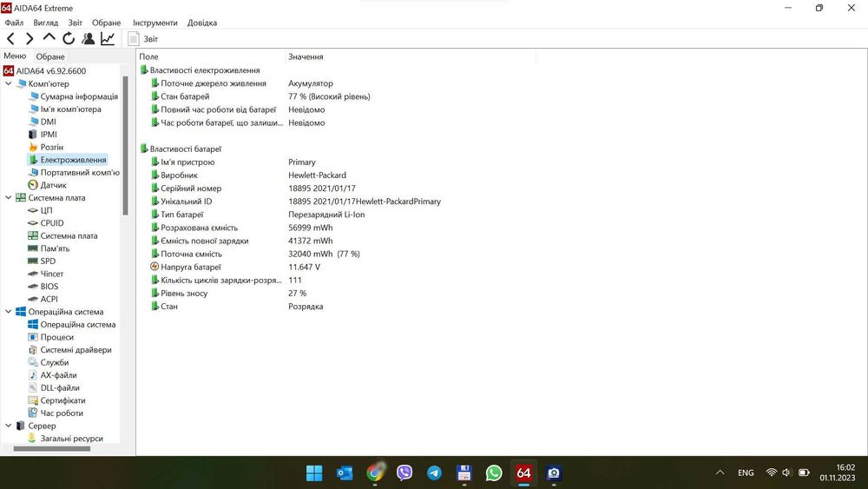This screenshot has width=868, height=489.
Task: Open Загальні ресурси tree item
Action: 66,438
